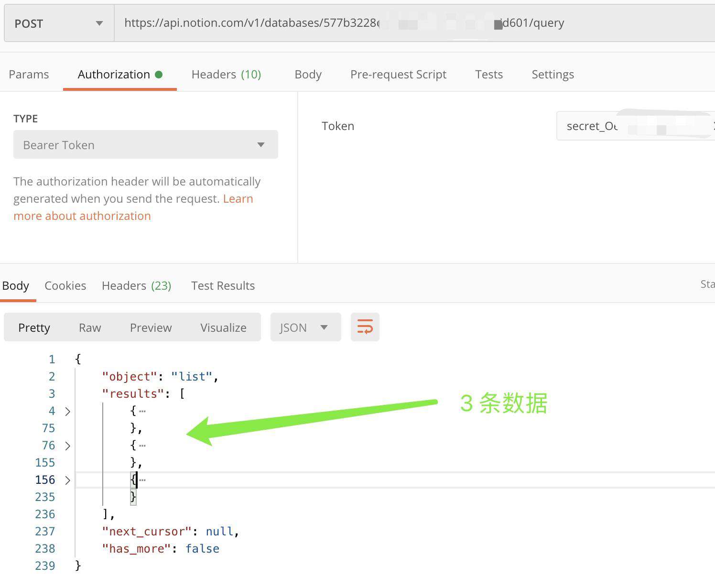Click the "has_more" key text
Screen dimensions: 715x588
point(137,549)
